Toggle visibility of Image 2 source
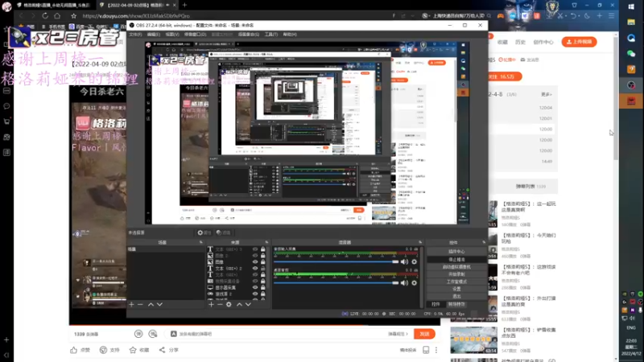Viewport: 644px width, 362px height. point(255,255)
